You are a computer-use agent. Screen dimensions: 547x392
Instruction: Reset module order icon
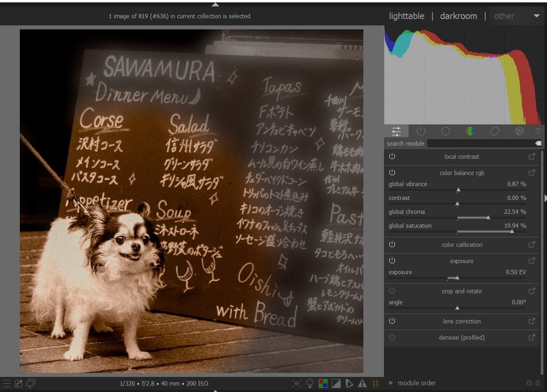[529, 383]
